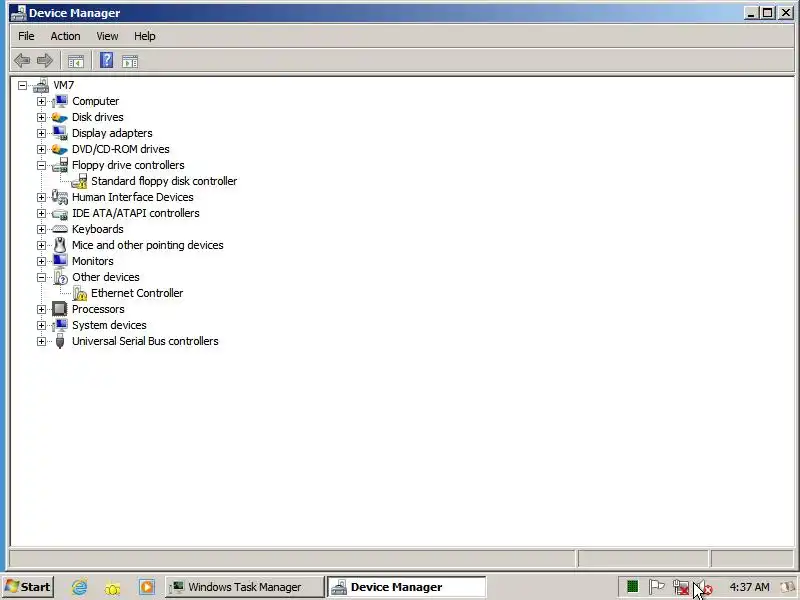Open the Action menu
Screen dimensions: 800x600
[65, 36]
